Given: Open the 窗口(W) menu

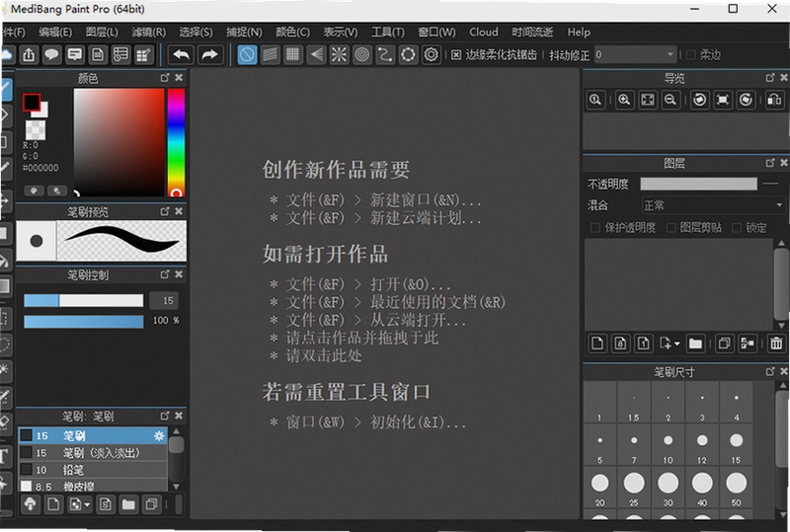Looking at the screenshot, I should 436,33.
